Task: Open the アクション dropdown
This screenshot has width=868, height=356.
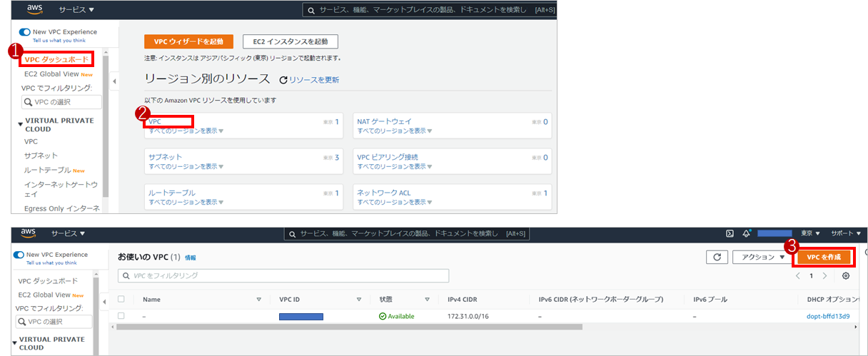Action: point(763,257)
